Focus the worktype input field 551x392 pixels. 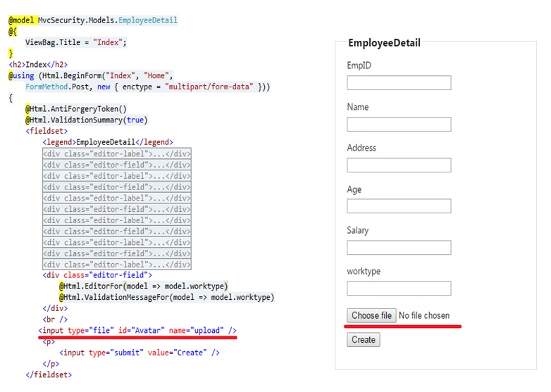point(399,288)
